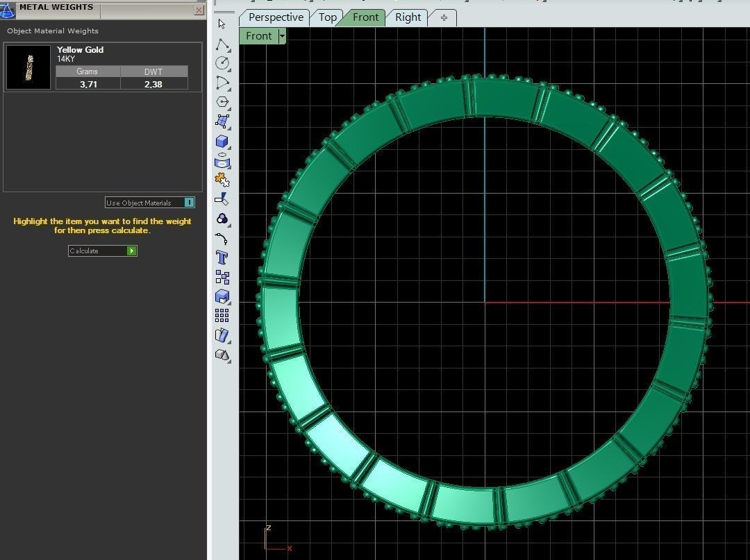This screenshot has height=560, width=750.
Task: Open the rectangular array tool
Action: pyautogui.click(x=222, y=315)
